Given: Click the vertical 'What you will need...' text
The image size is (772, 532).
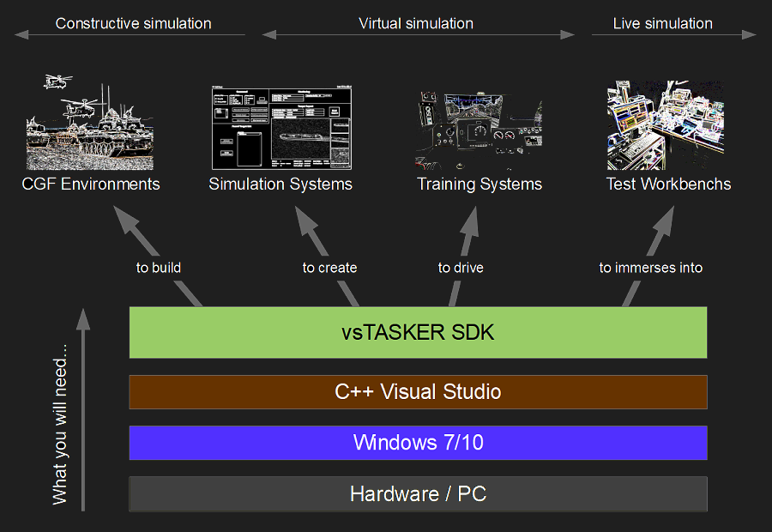Looking at the screenshot, I should [59, 425].
